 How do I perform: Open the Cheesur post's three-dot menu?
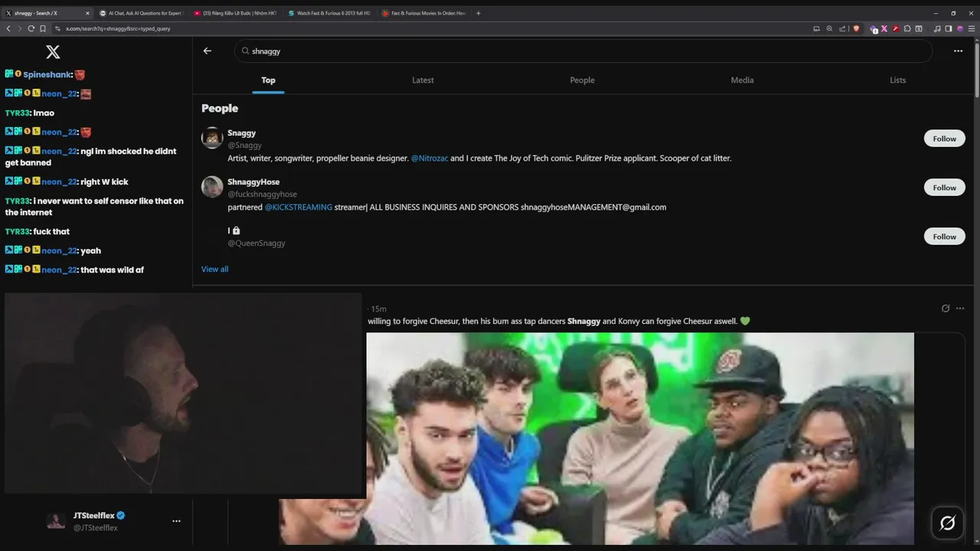pos(960,308)
